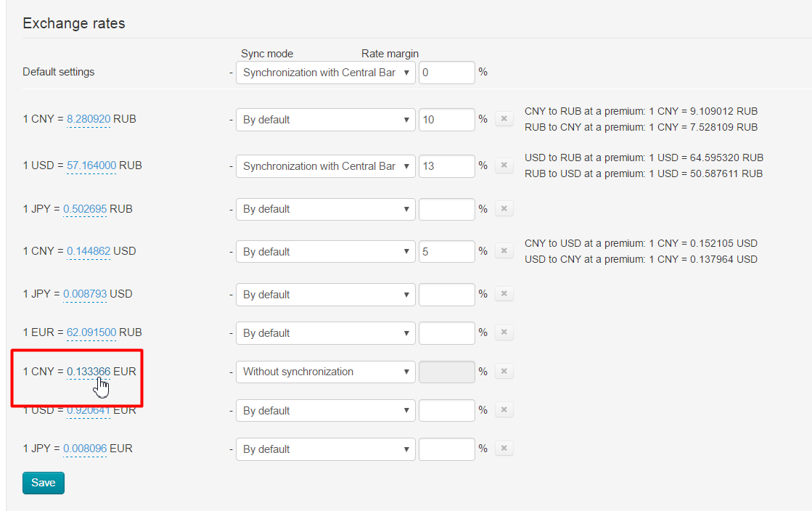Remove the JPY to USD rate row
This screenshot has height=511, width=812.
(504, 294)
